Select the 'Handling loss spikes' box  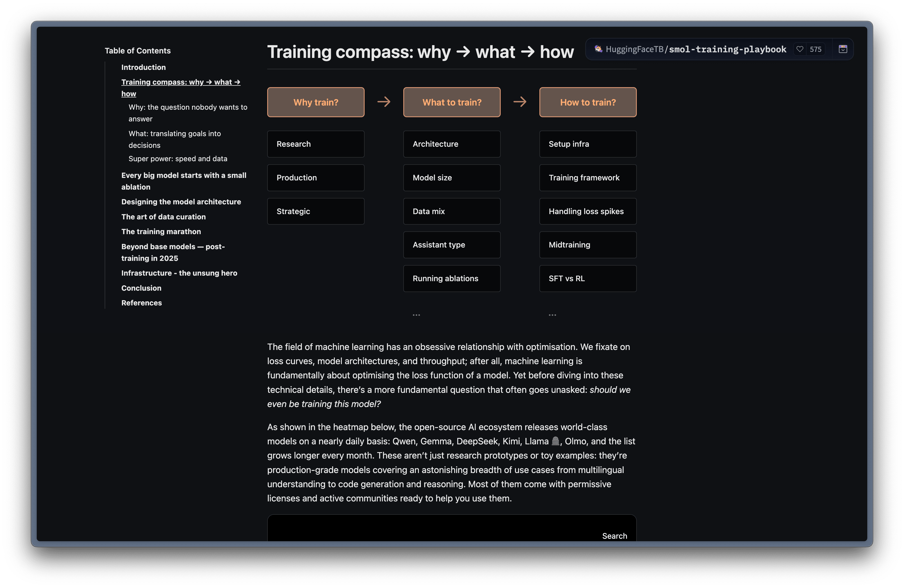588,211
